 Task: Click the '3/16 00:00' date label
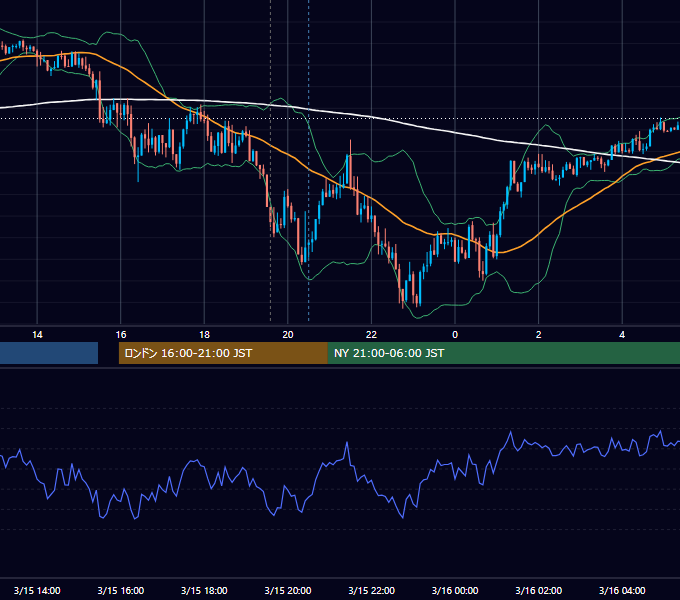point(455,590)
